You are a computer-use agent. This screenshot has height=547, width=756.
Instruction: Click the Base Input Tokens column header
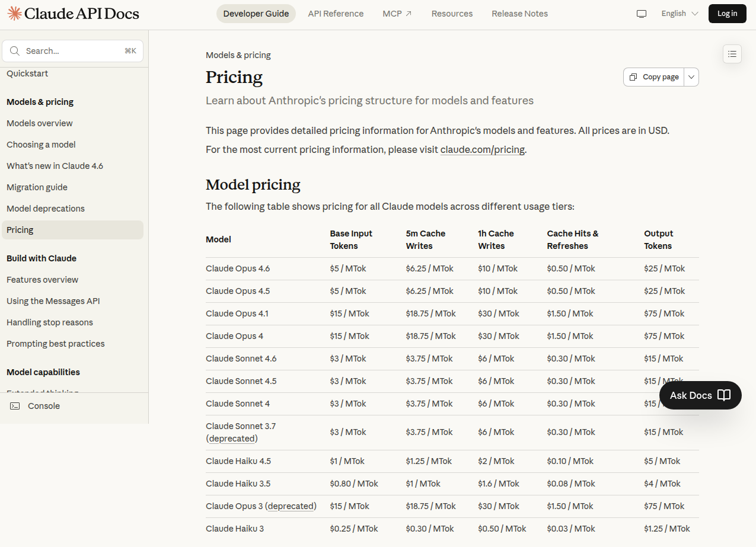351,239
